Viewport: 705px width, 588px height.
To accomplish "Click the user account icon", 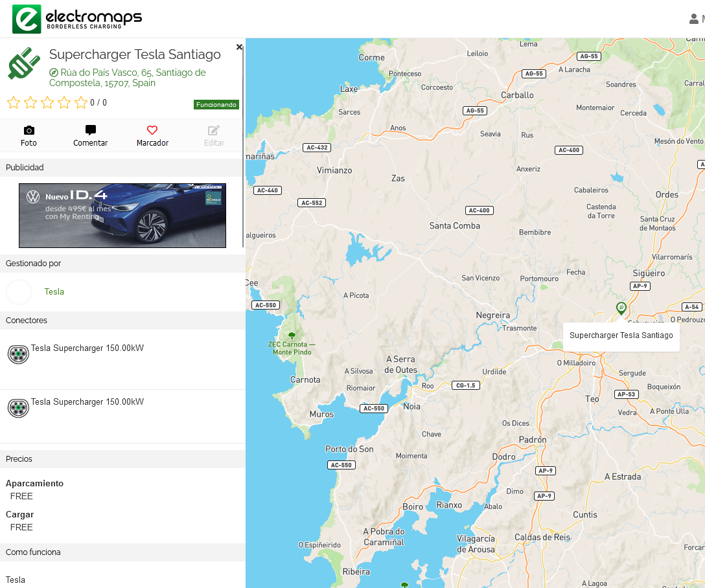I will (x=694, y=19).
